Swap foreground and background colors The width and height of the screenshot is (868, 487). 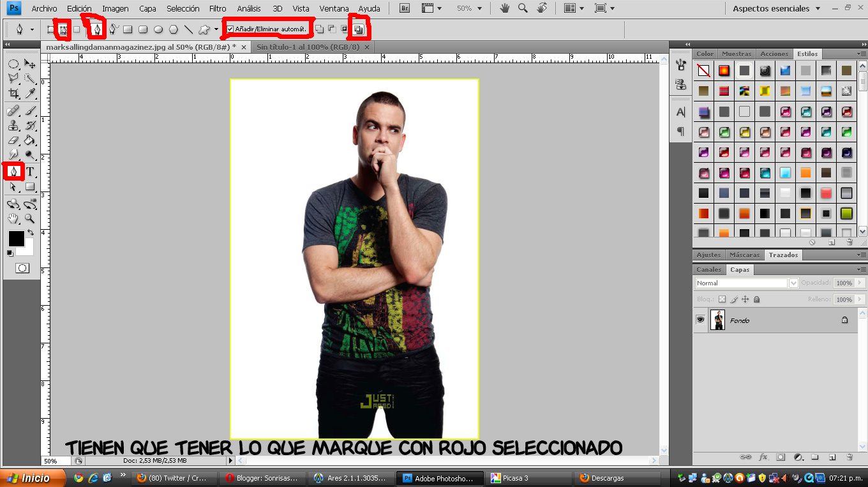click(30, 233)
